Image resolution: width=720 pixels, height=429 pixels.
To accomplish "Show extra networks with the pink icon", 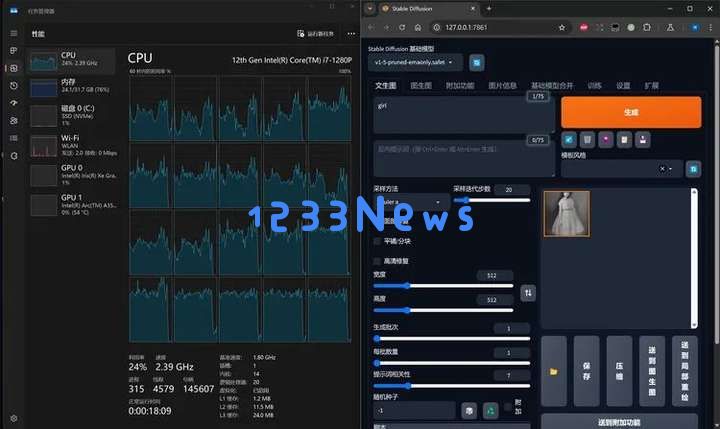I will (606, 139).
